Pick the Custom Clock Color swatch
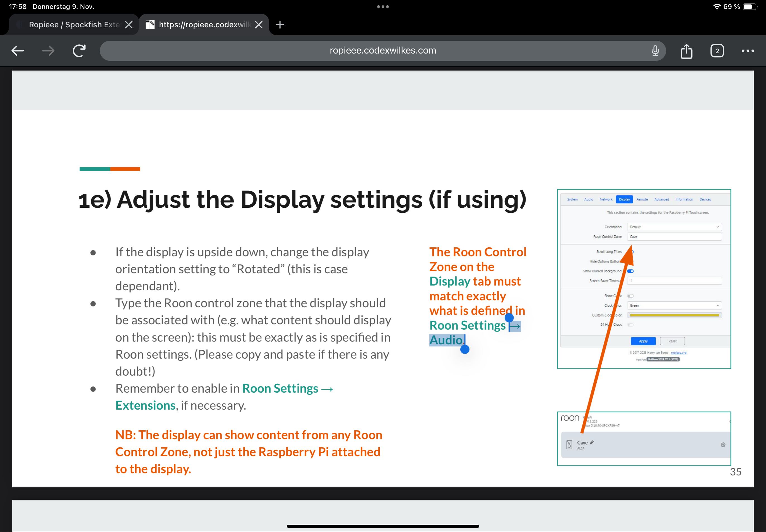766x532 pixels. pyautogui.click(x=674, y=315)
